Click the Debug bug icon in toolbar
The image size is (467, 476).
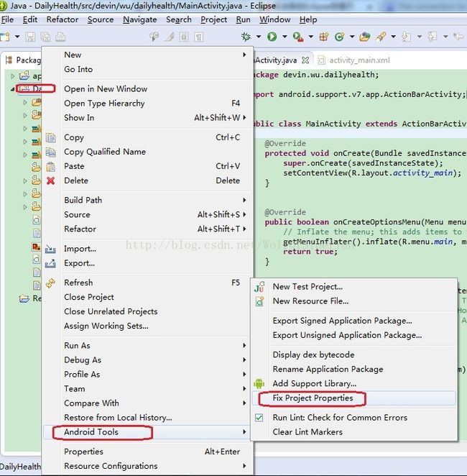246,37
